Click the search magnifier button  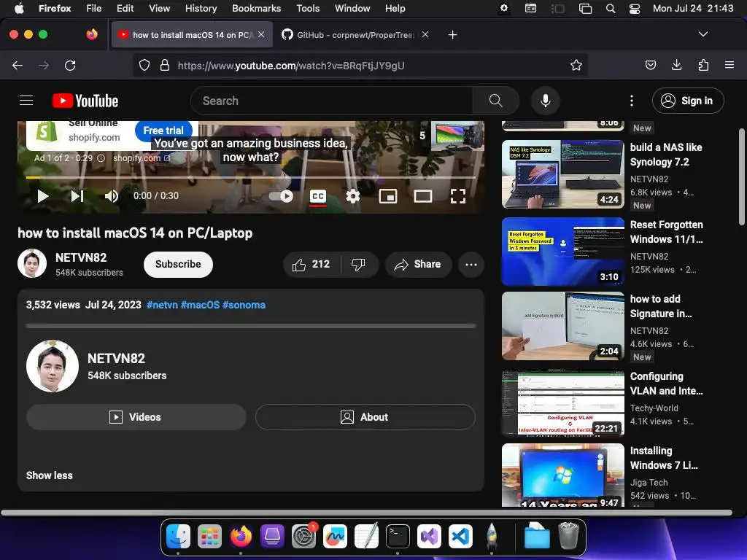495,101
